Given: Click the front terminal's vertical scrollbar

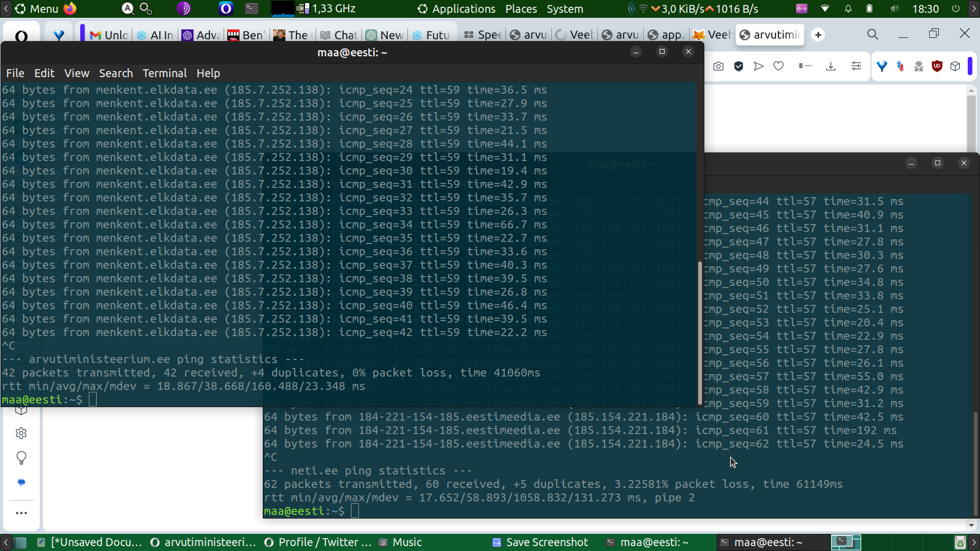Looking at the screenshot, I should coord(700,334).
